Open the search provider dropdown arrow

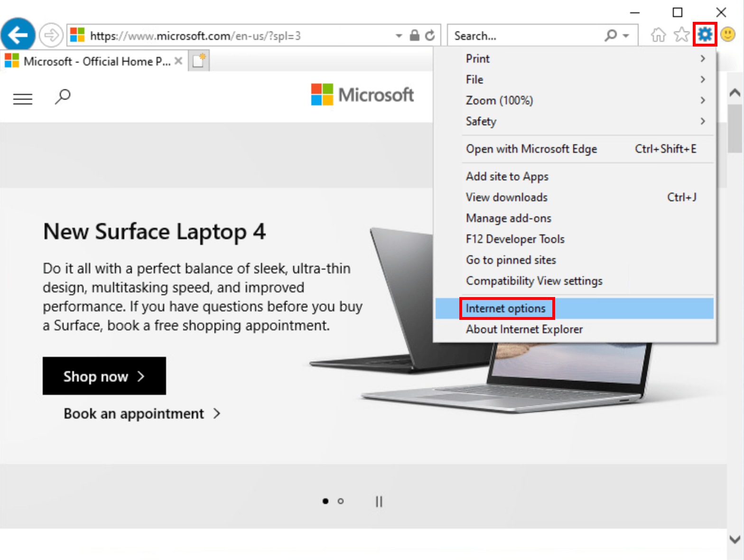click(x=626, y=36)
